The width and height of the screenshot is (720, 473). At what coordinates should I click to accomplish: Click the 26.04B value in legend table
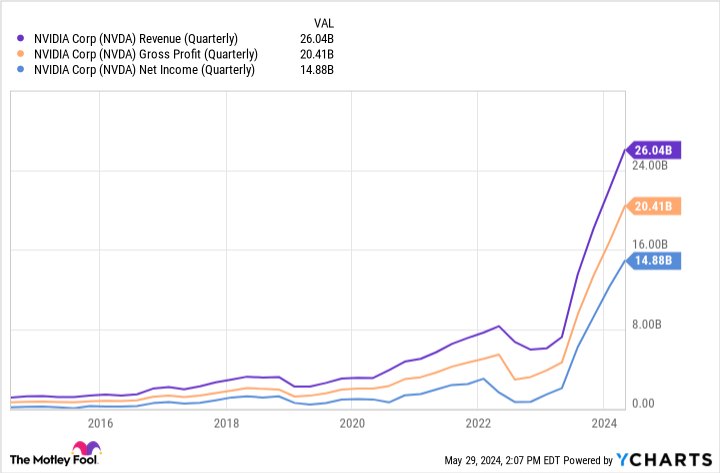point(317,39)
